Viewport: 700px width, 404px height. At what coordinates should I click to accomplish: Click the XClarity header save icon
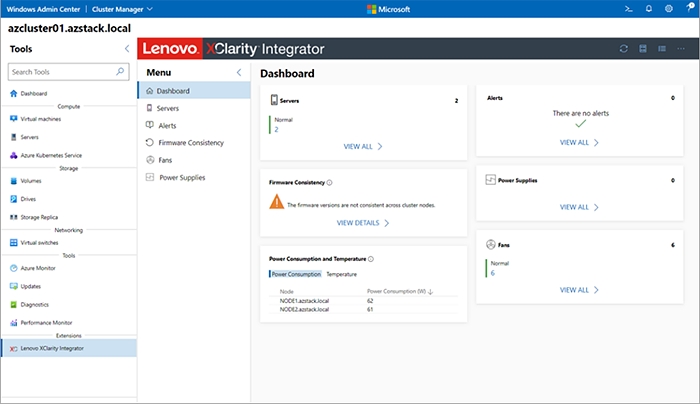click(x=643, y=49)
